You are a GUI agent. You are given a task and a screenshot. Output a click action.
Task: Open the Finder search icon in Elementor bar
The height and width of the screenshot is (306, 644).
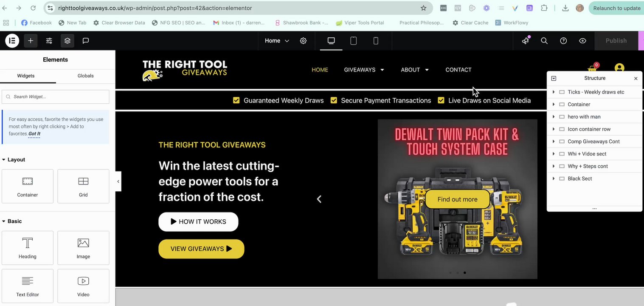[544, 41]
